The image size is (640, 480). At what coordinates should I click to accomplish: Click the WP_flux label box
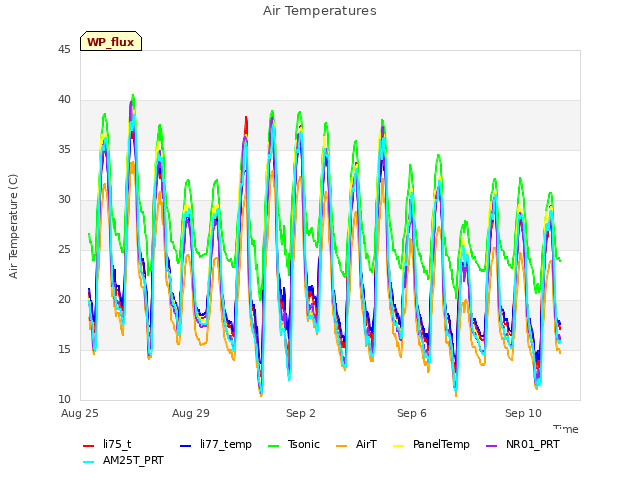pyautogui.click(x=111, y=41)
